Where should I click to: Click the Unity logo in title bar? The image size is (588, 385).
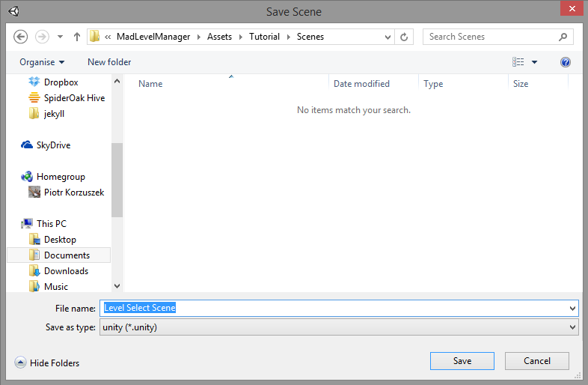[x=14, y=12]
